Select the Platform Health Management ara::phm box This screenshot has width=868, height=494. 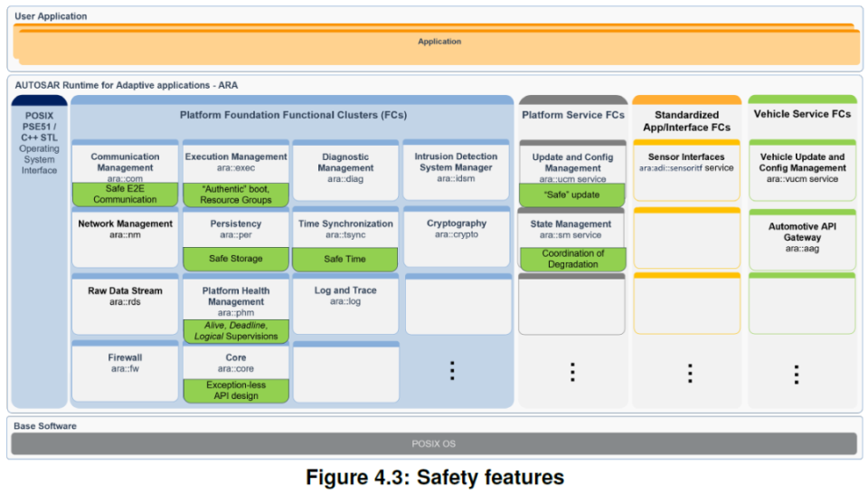[236, 309]
